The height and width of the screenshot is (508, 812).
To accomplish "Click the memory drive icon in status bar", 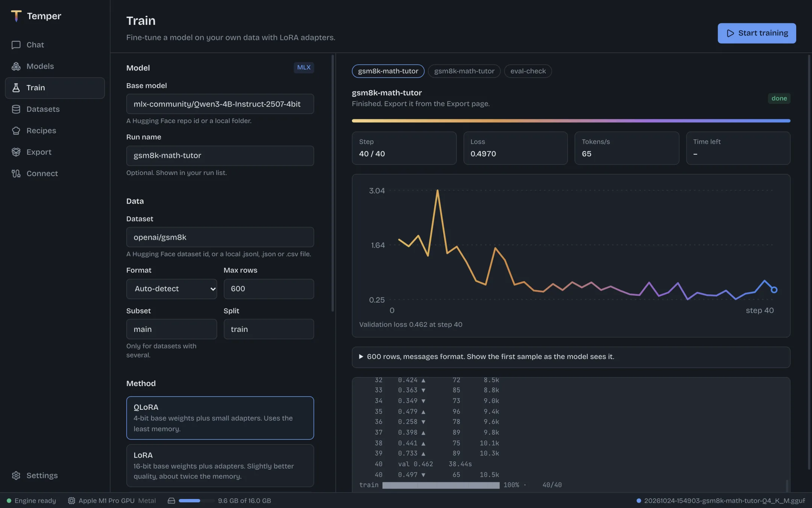I will click(x=171, y=500).
